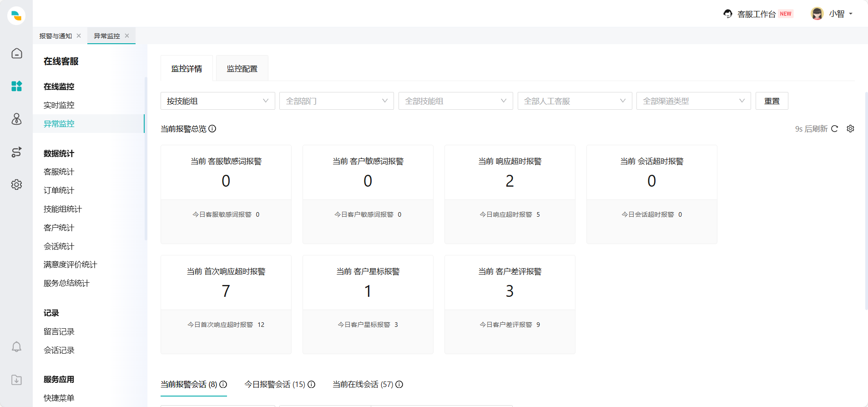Open the 全部部门 dropdown
Viewport: 868px width, 407px height.
tap(337, 101)
